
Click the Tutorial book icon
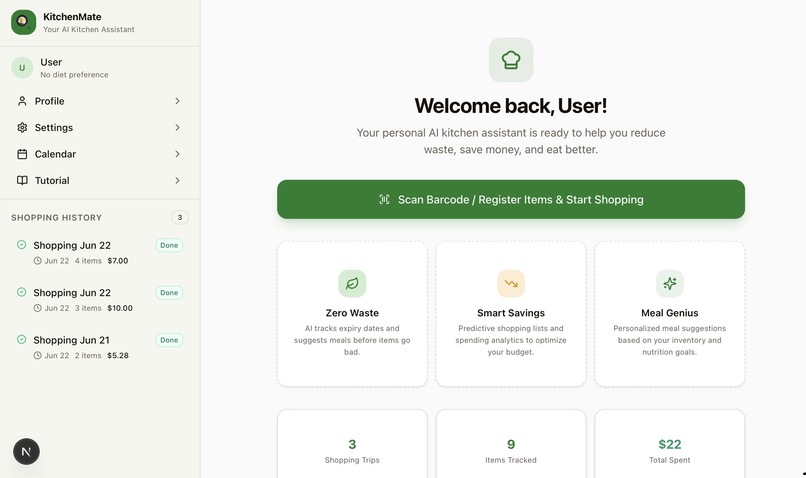(x=22, y=180)
